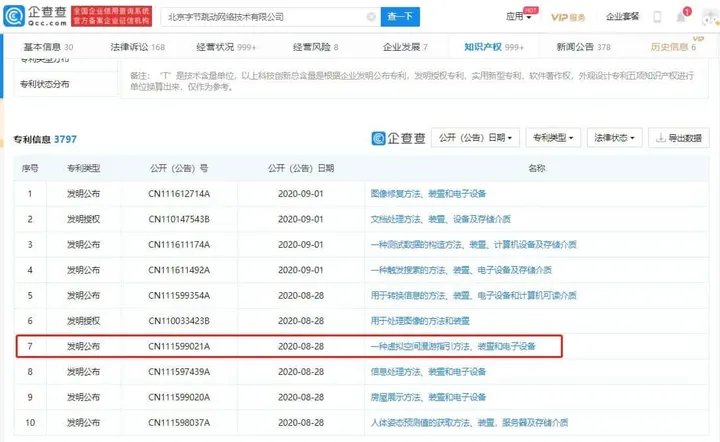Image resolution: width=720 pixels, height=442 pixels.
Task: Click the search input with company name
Action: tap(270, 17)
